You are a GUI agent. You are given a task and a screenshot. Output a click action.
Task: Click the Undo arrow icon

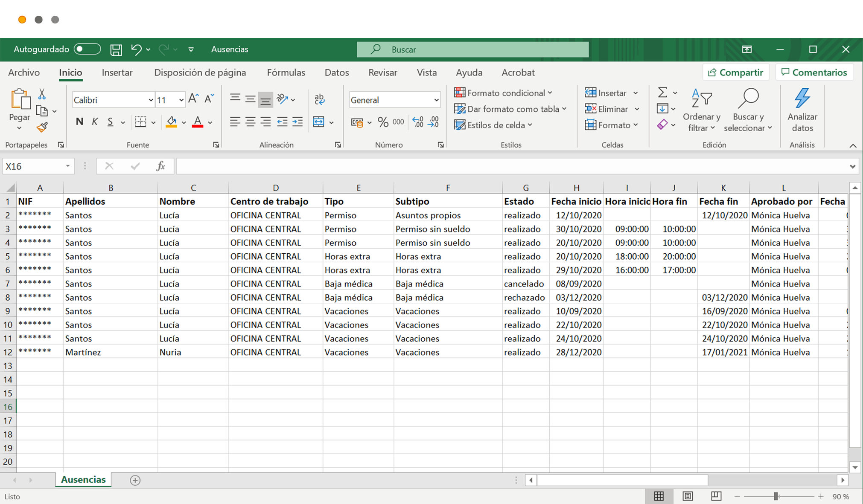(x=136, y=49)
